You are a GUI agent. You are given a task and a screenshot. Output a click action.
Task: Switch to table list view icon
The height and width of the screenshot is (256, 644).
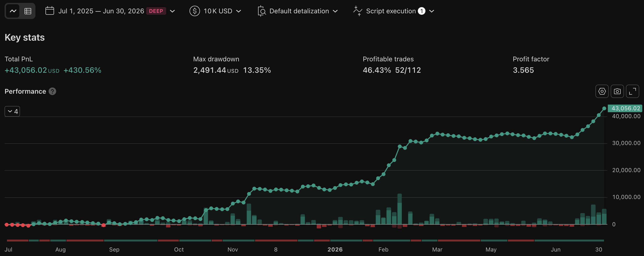click(28, 11)
